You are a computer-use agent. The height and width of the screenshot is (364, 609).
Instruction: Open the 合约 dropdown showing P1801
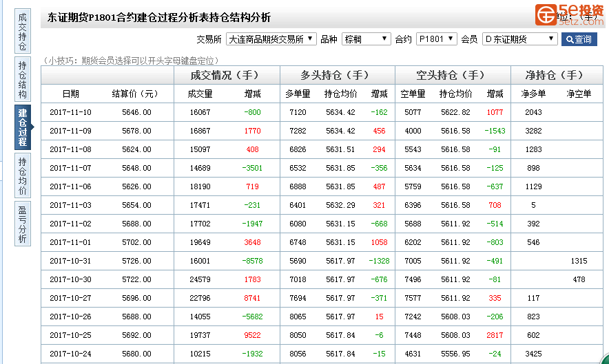click(436, 39)
